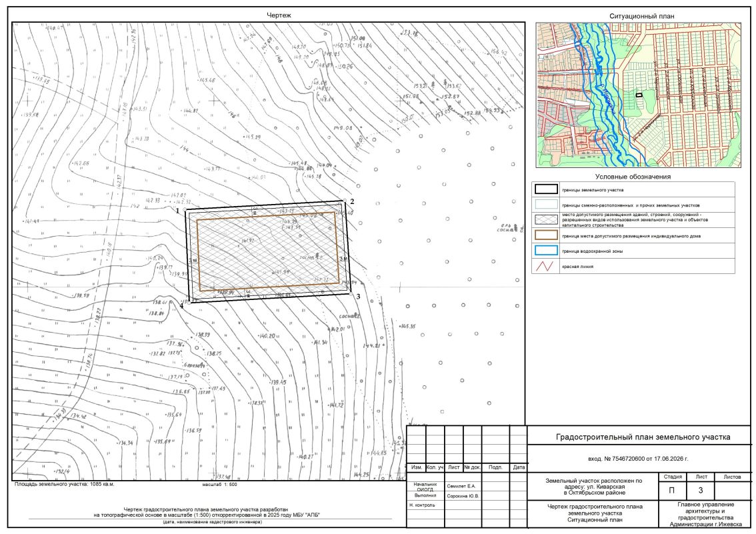This screenshot has width=756, height=534.
Task: Click the elevation mark 139.15
Action: pyautogui.click(x=278, y=382)
